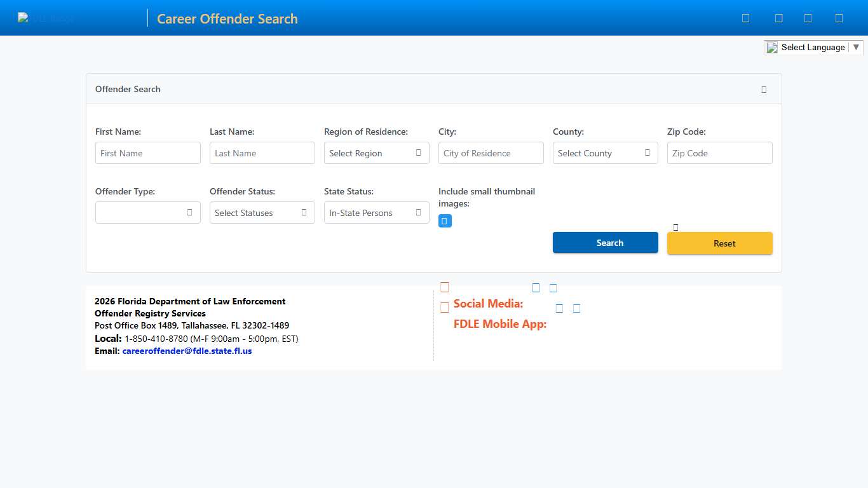Focus the Last Name input field
This screenshot has width=868, height=488.
click(x=262, y=153)
